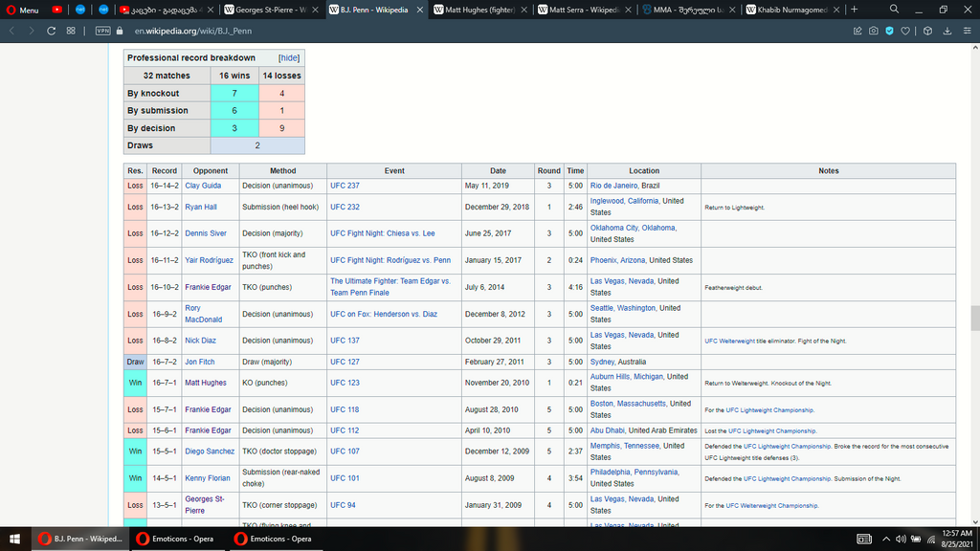
Task: Select the second pinned blue net tab
Action: (x=103, y=10)
